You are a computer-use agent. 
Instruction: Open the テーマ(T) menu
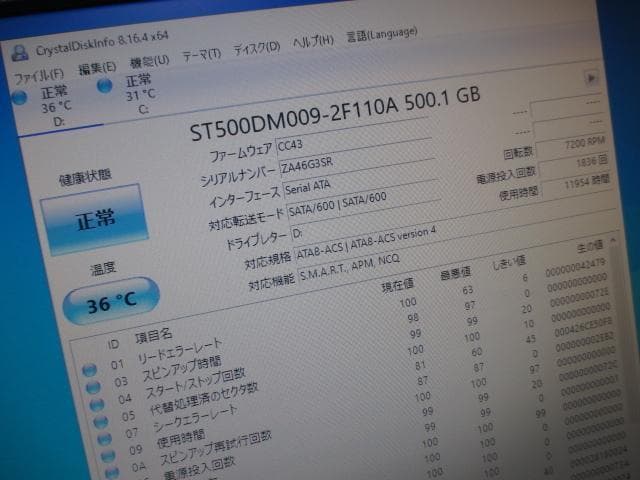pyautogui.click(x=201, y=55)
